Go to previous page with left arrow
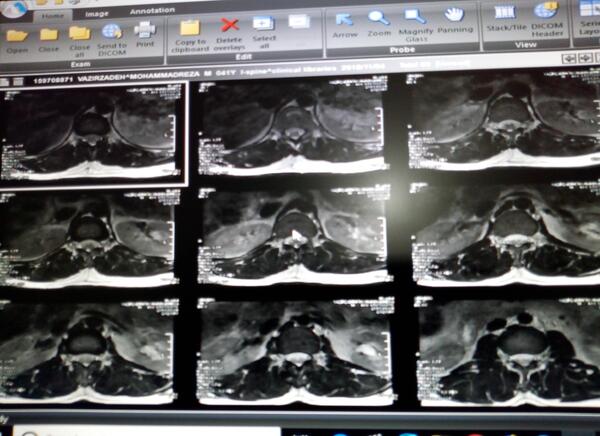 pos(569,59)
